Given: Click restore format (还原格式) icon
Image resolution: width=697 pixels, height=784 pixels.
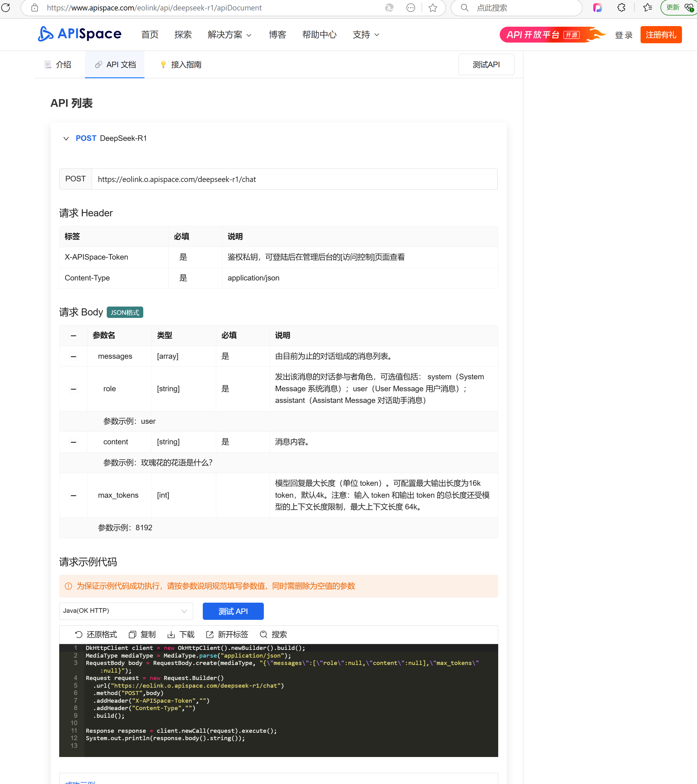Looking at the screenshot, I should (x=79, y=635).
